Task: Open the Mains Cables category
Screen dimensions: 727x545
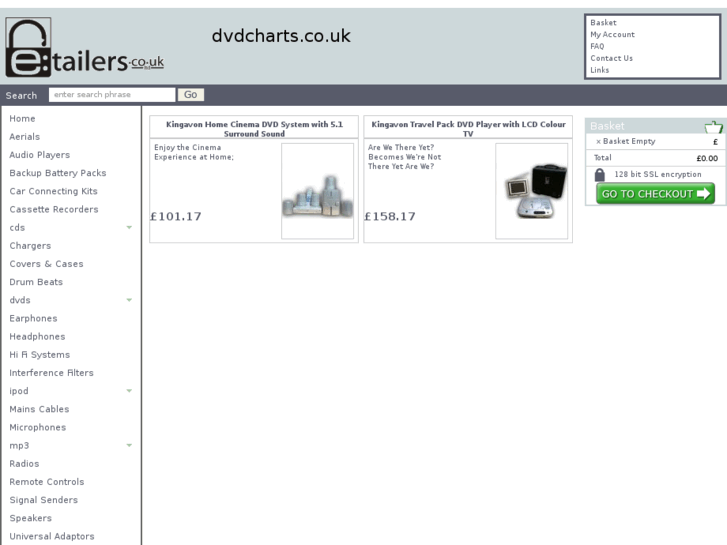Action: click(x=39, y=409)
